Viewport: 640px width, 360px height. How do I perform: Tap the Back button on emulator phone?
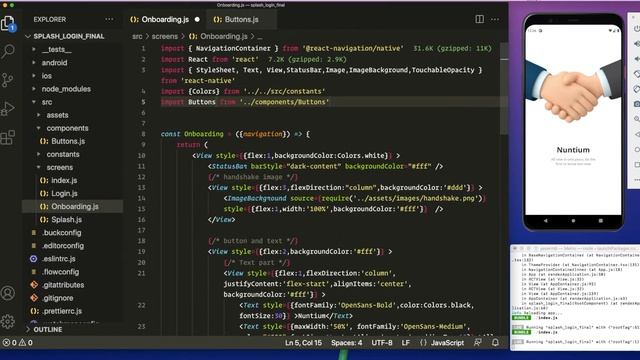click(x=546, y=220)
